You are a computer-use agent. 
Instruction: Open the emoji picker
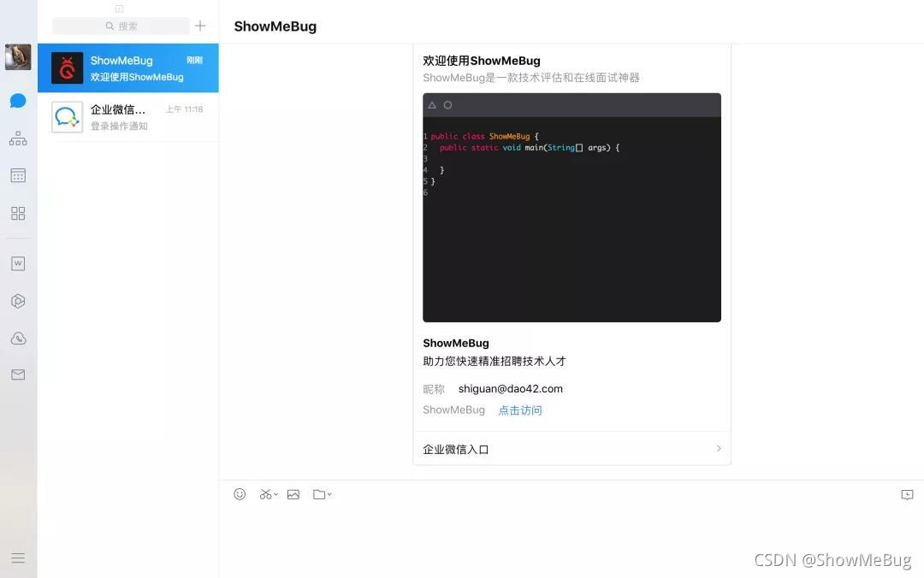[x=240, y=494]
